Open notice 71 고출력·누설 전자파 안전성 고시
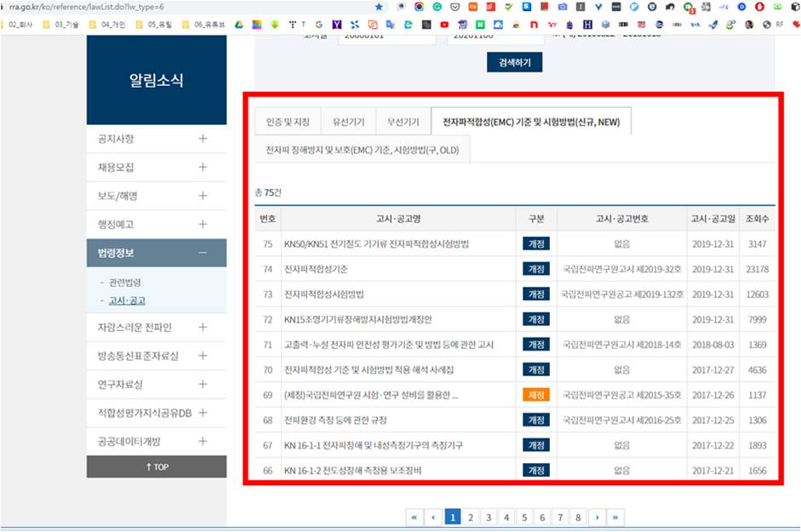Image resolution: width=801 pixels, height=532 pixels. (389, 345)
